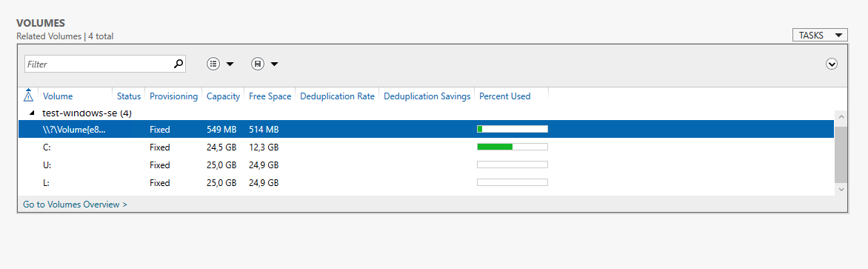The width and height of the screenshot is (868, 269).
Task: Open the list view options icon
Action: [214, 64]
